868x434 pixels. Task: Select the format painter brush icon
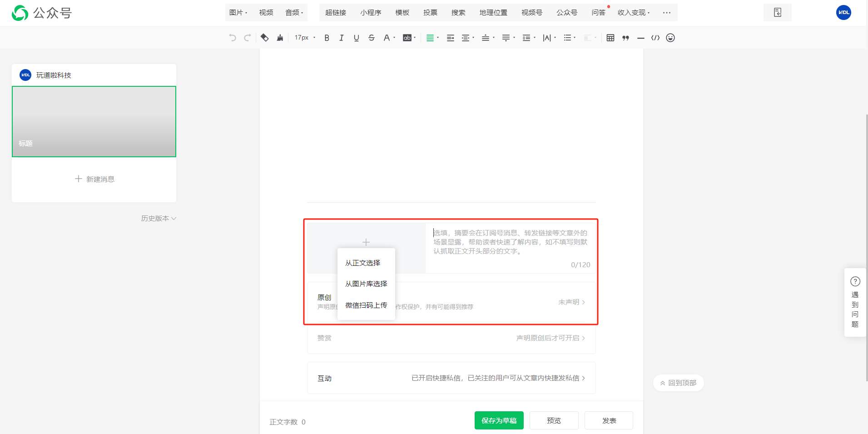280,38
